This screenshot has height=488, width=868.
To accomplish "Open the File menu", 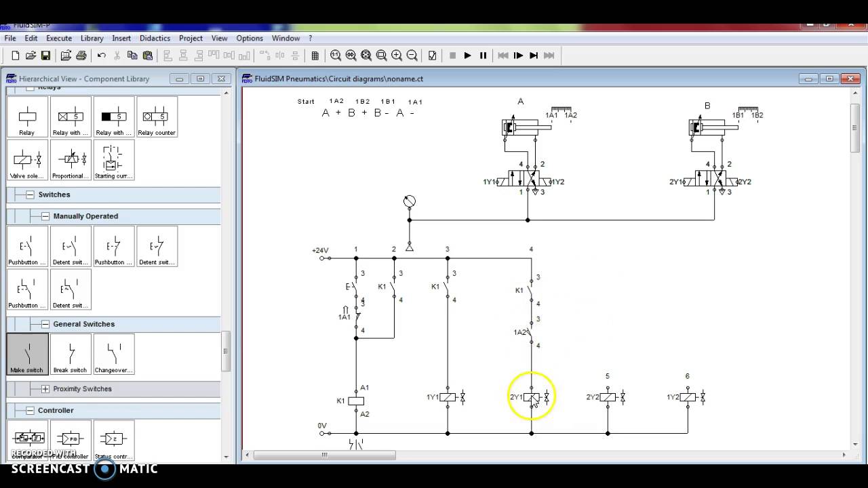I will [x=10, y=39].
